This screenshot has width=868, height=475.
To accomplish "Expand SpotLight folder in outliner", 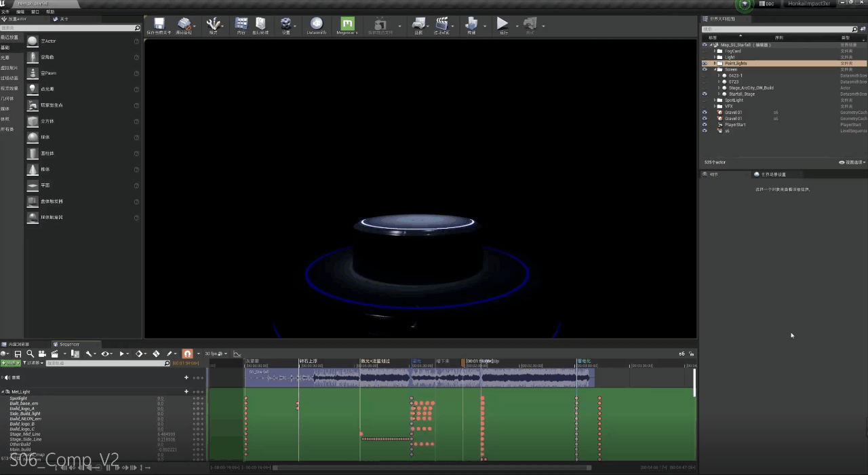I will [715, 100].
